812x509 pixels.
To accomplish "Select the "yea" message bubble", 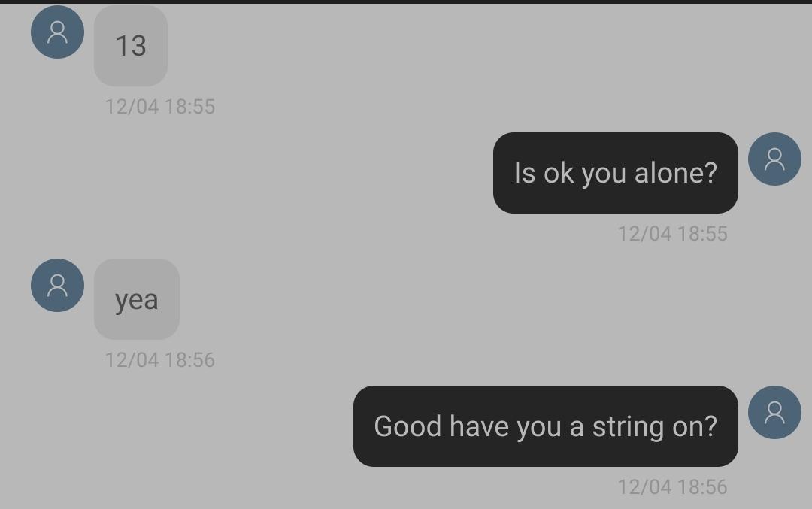I will 137,299.
